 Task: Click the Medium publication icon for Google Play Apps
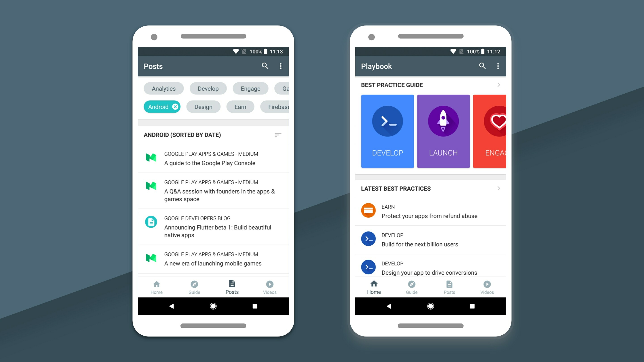point(151,158)
